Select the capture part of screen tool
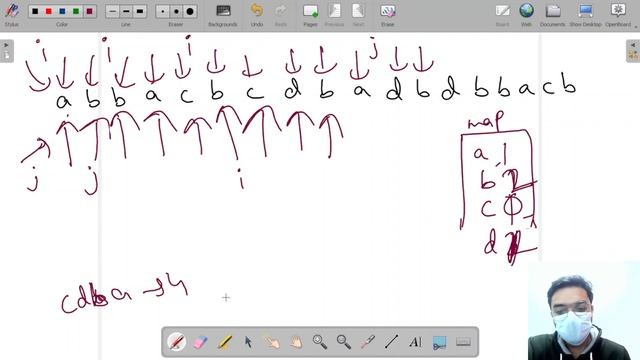Viewport: 640px width, 360px height. point(439,342)
